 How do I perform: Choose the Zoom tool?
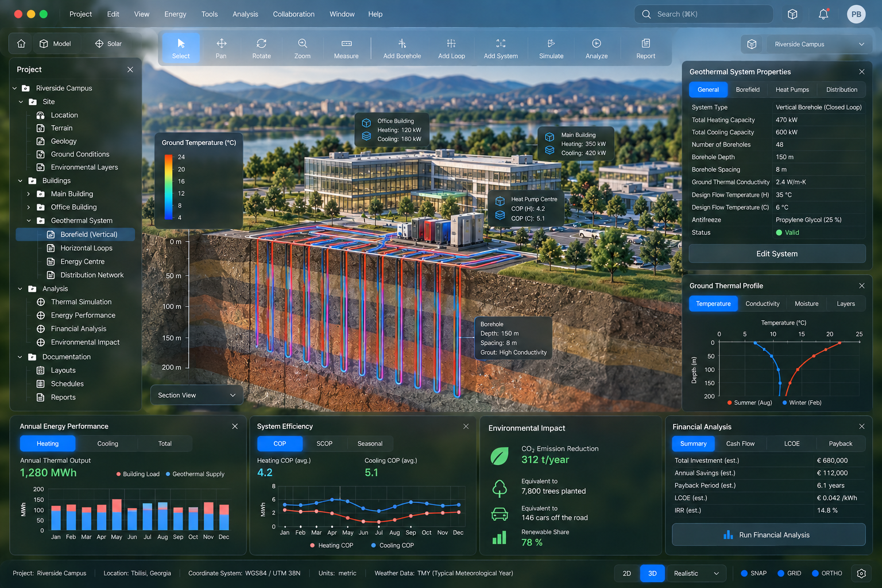(x=302, y=48)
